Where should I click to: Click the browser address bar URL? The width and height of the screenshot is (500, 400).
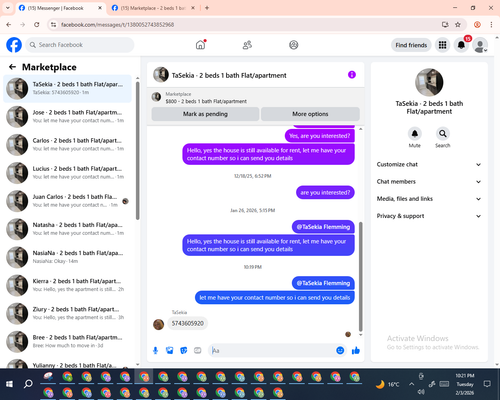(x=117, y=25)
